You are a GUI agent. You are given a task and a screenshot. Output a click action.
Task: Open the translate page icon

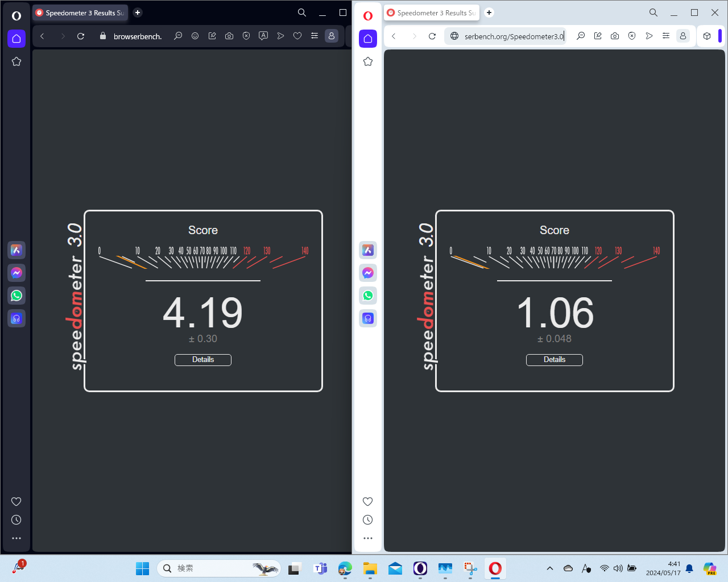(263, 36)
